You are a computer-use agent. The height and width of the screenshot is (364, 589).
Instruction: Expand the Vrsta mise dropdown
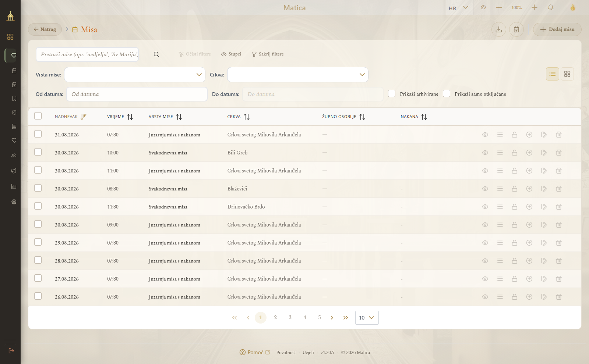(135, 75)
